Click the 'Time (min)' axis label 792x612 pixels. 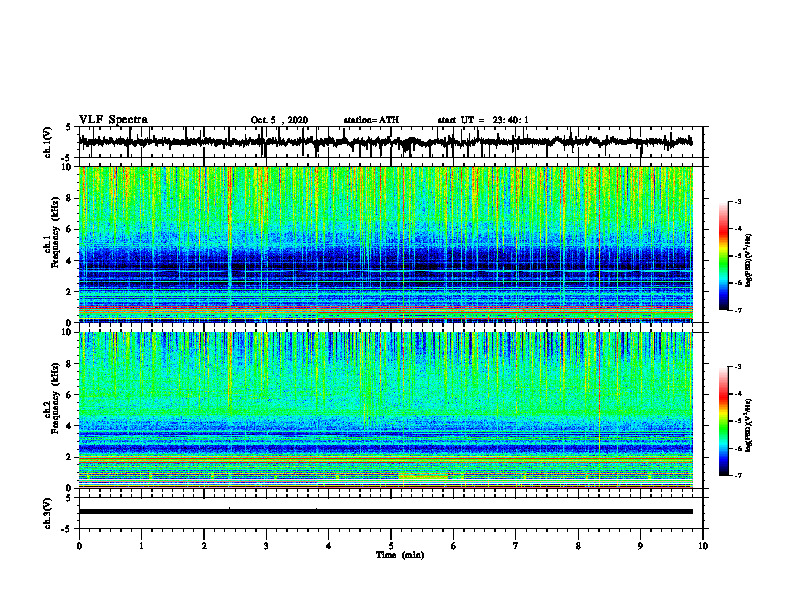point(400,555)
